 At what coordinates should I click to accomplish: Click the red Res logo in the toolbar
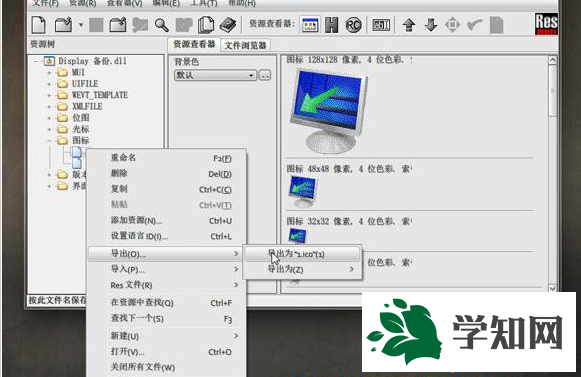coord(546,24)
